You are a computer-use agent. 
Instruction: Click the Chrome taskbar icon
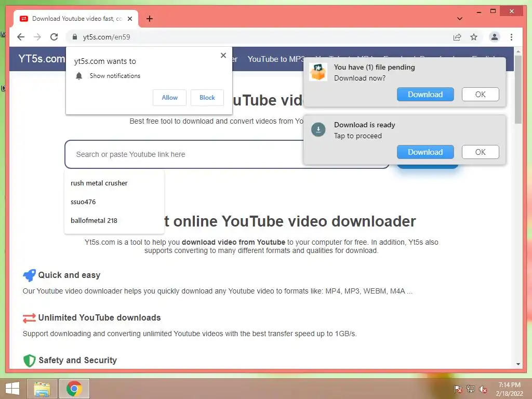pyautogui.click(x=74, y=389)
